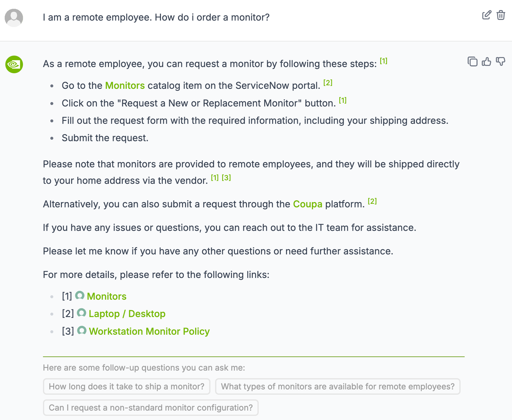Open the Monitors reference link in list
This screenshot has width=512, height=420.
[107, 296]
